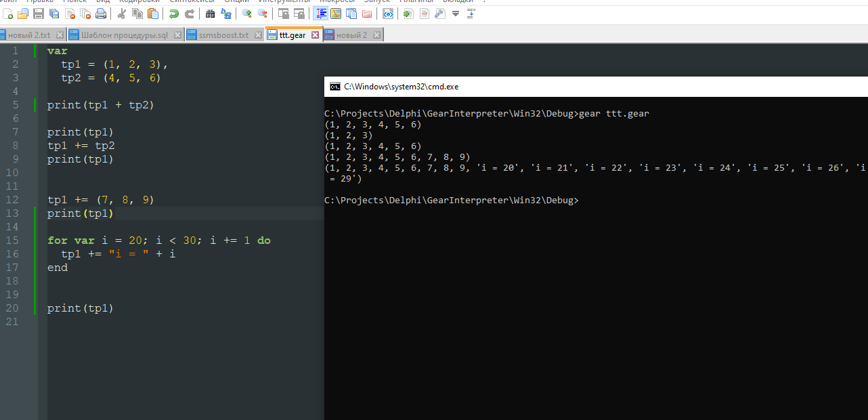This screenshot has height=420, width=868.
Task: Paste from clipboard using the toolbar icon
Action: pos(153,14)
